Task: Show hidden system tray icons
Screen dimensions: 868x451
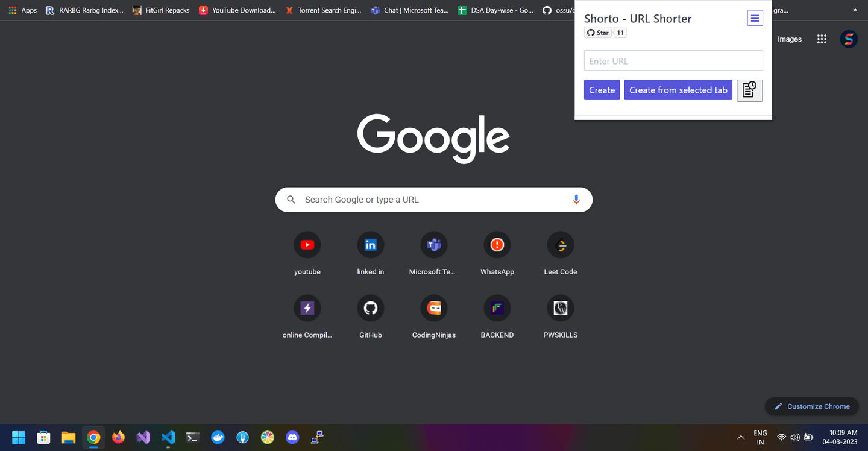Action: coord(741,437)
